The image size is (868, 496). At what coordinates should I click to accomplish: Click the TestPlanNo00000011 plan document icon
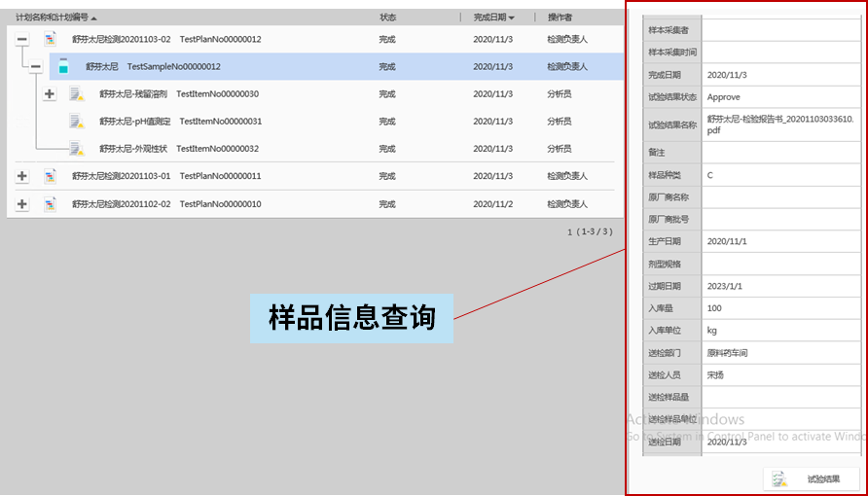pos(50,176)
